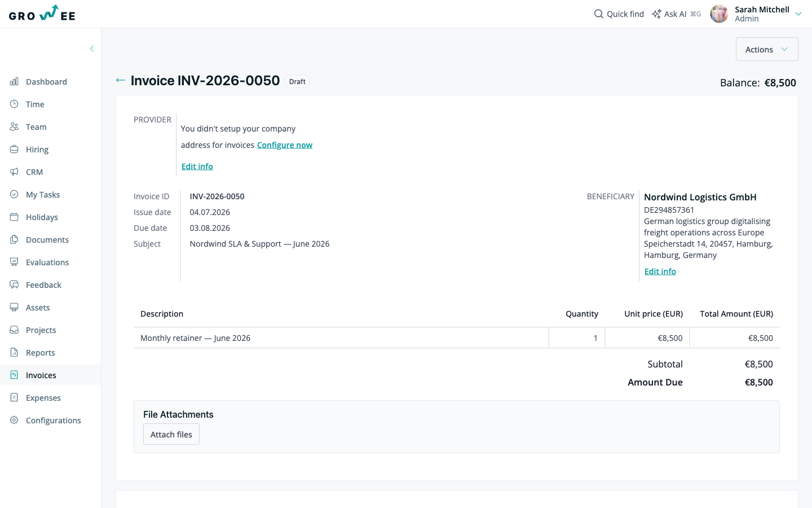Click the Projects icon in sidebar

pos(14,330)
